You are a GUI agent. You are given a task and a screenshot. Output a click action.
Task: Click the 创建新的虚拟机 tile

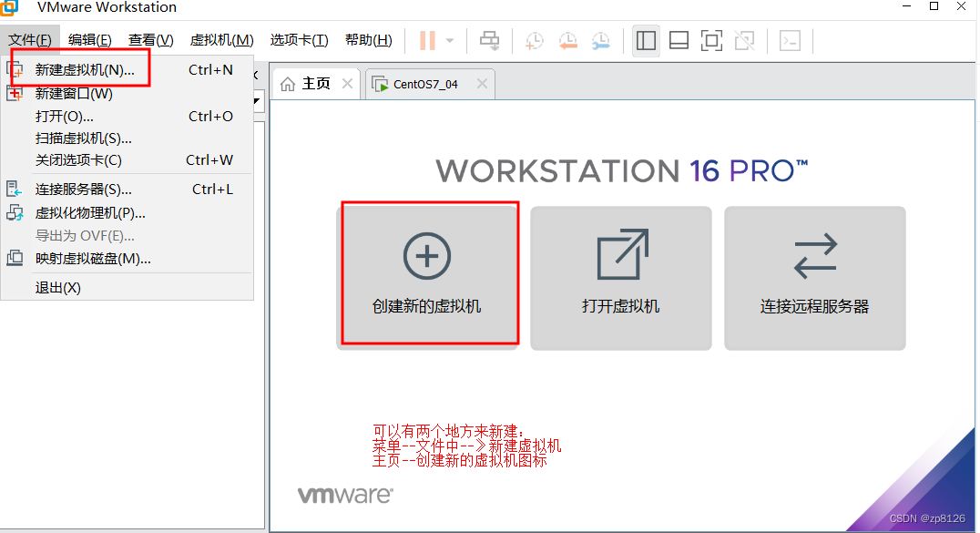(427, 278)
